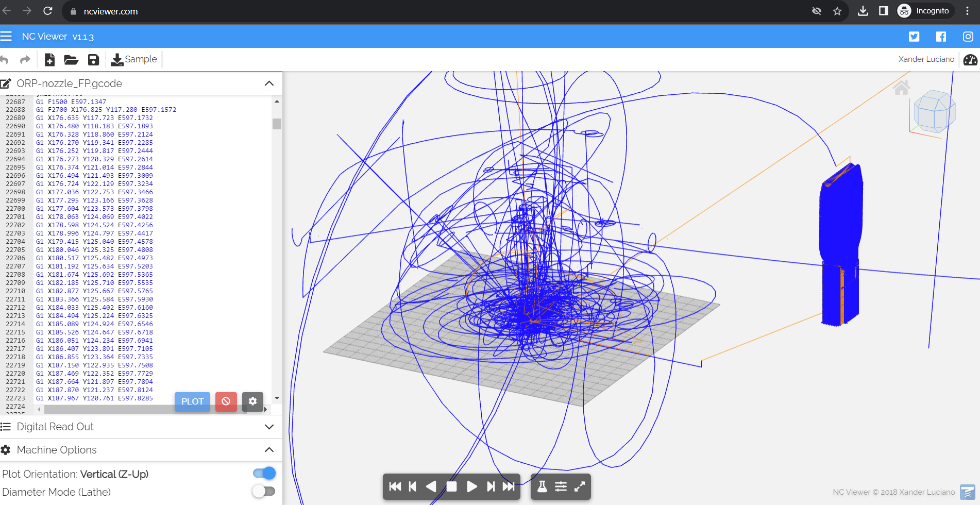Click the flask test icon
The width and height of the screenshot is (980, 505).
[x=542, y=486]
